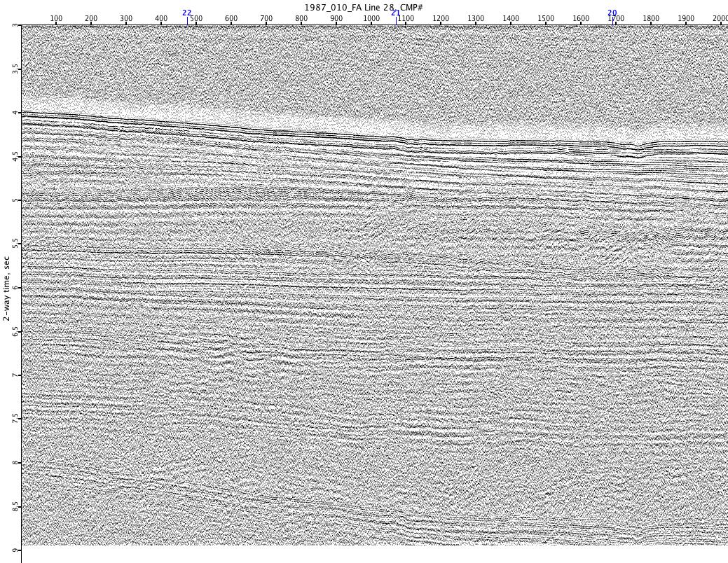This screenshot has height=563, width=728.
Task: Click the 8.5 second time-axis label
Action: 15,506
